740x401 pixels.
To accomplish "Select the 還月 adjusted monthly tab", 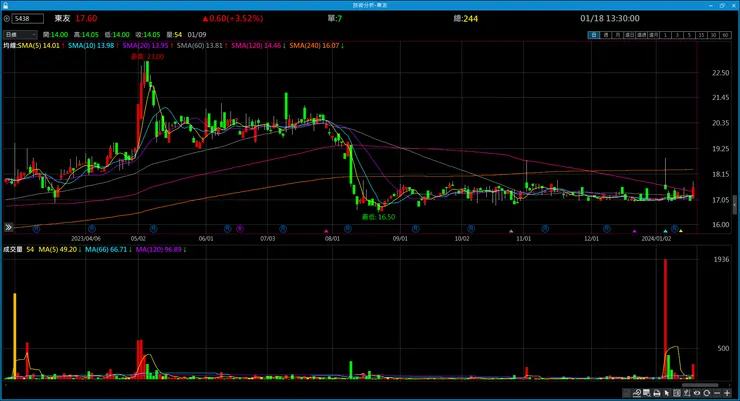I will (653, 35).
